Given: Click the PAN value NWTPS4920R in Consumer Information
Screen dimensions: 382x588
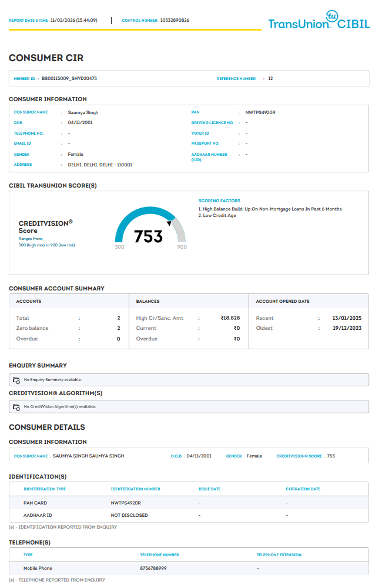Looking at the screenshot, I should (260, 112).
